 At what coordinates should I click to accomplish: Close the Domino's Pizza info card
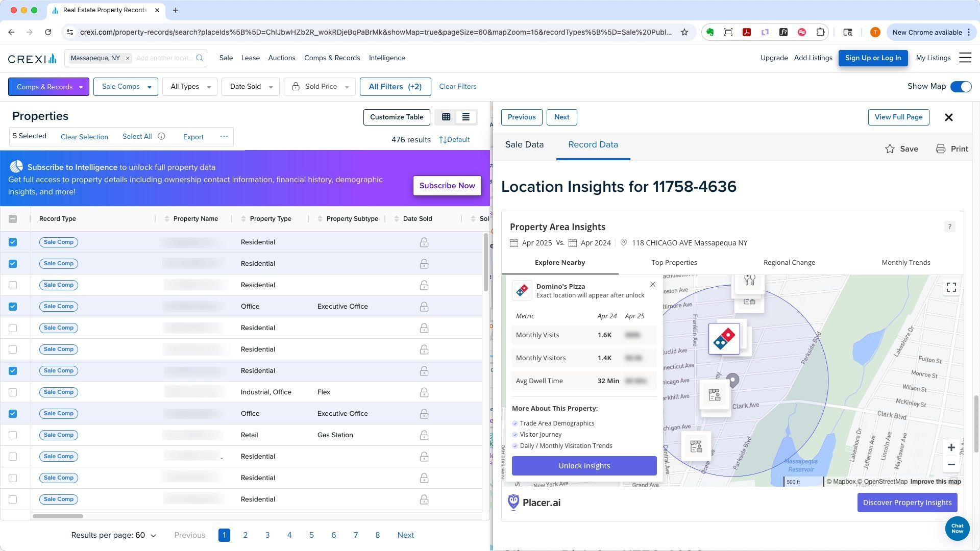[x=652, y=285]
